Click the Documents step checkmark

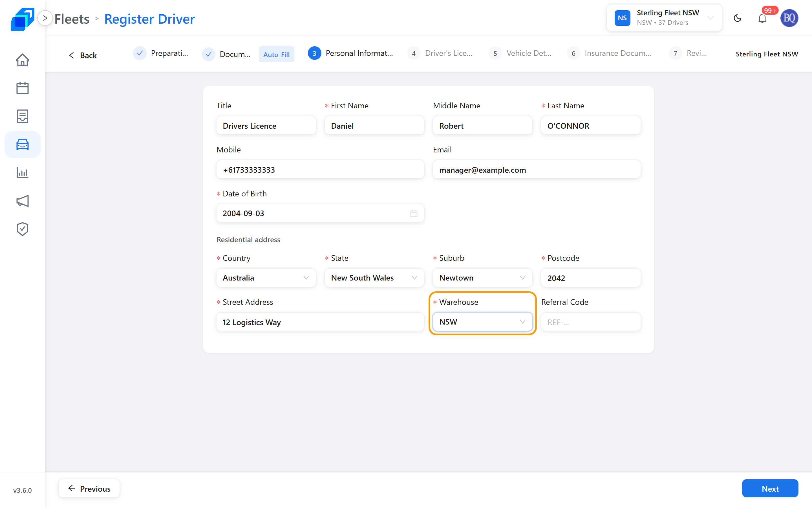tap(208, 54)
